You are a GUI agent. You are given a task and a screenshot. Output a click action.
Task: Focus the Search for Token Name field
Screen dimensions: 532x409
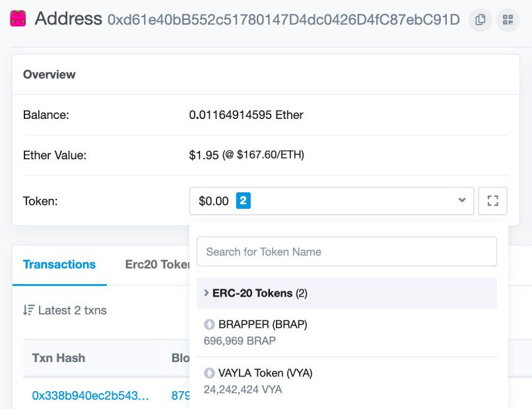[x=347, y=252]
